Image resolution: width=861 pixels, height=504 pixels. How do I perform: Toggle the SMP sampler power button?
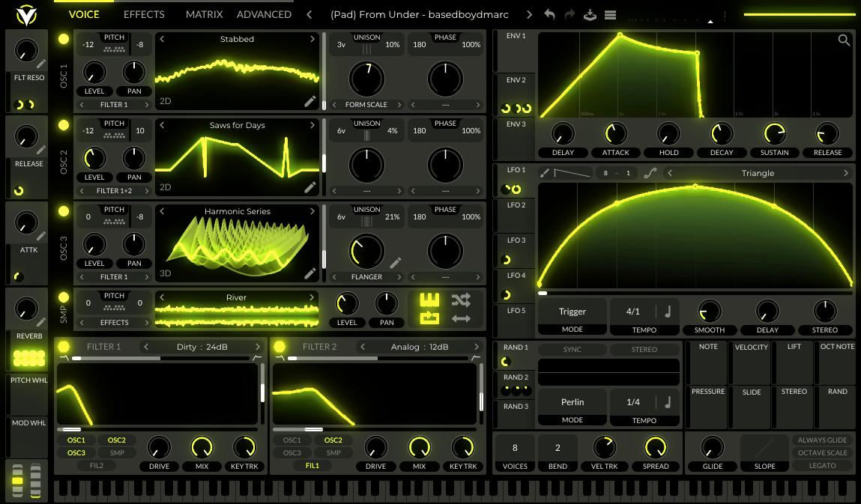tap(64, 297)
